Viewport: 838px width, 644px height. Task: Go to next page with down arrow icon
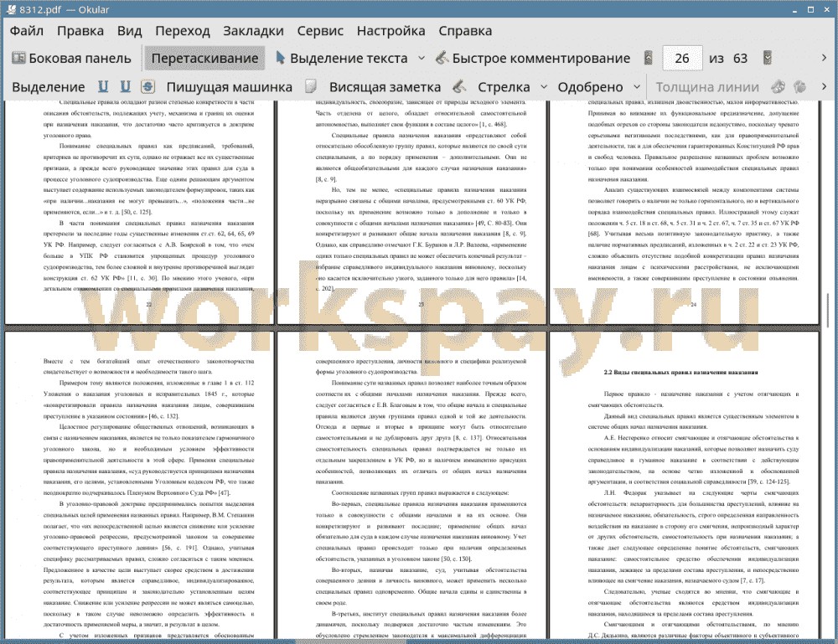click(768, 58)
